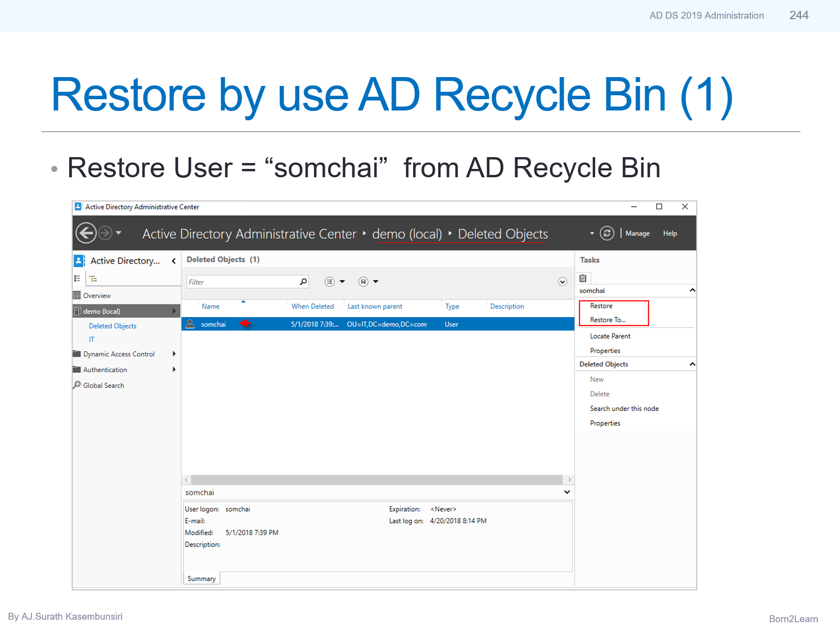Click the tasks clipboard icon in the Tasks pane
The height and width of the screenshot is (630, 840).
click(x=583, y=277)
